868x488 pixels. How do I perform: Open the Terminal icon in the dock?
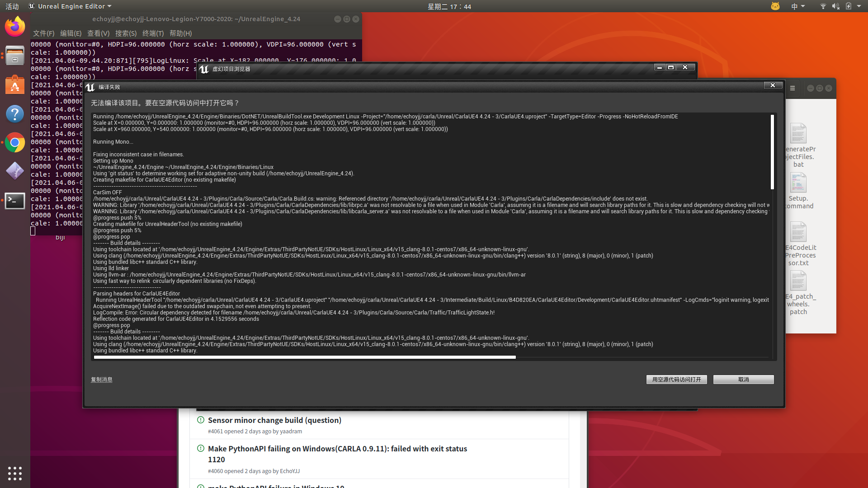[x=15, y=201]
